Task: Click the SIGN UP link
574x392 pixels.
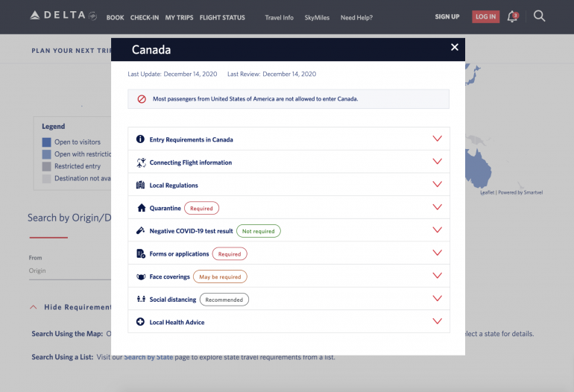Action: point(447,17)
